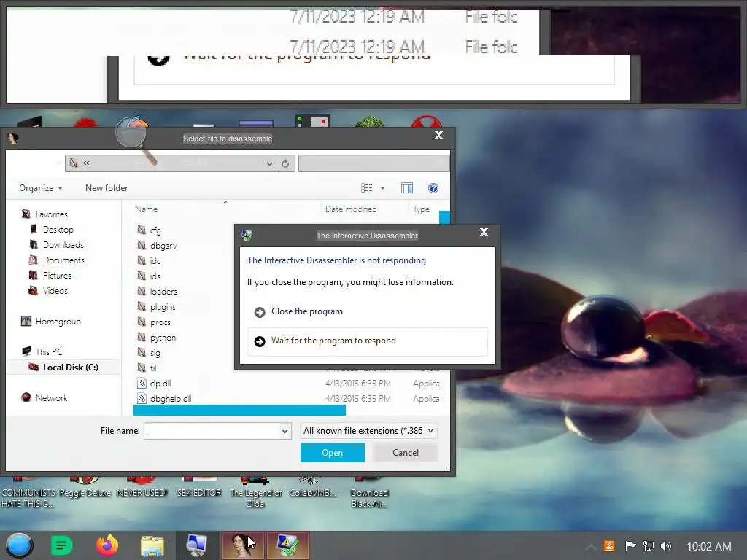This screenshot has height=560, width=747.
Task: Open the network tray icon
Action: [x=649, y=546]
